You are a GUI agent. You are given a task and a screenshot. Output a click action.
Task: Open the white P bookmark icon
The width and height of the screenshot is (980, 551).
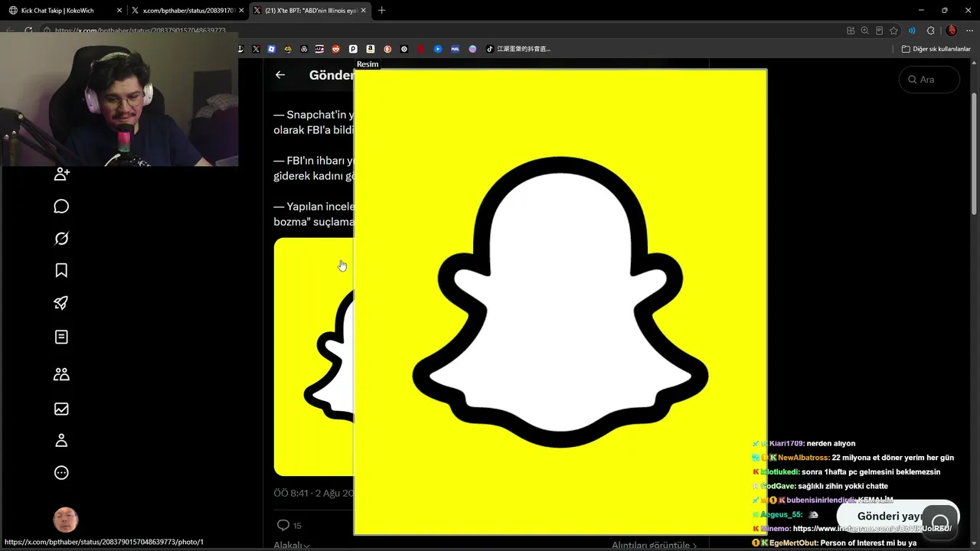tap(354, 49)
